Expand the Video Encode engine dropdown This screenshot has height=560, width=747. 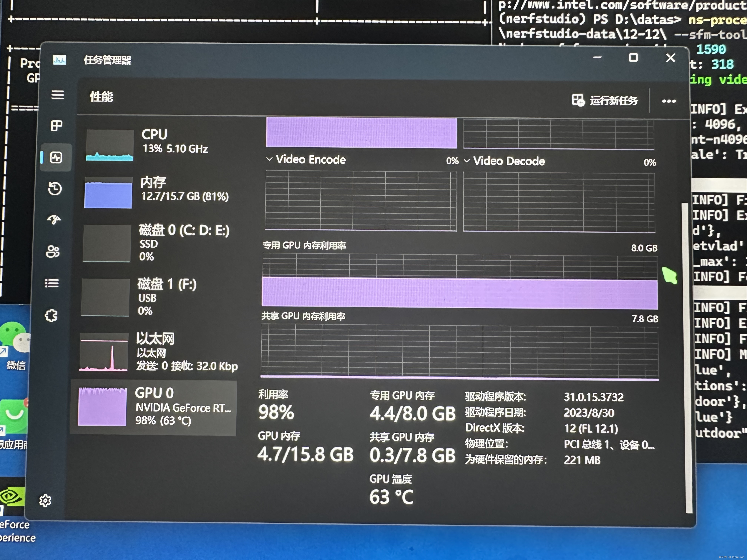(269, 159)
